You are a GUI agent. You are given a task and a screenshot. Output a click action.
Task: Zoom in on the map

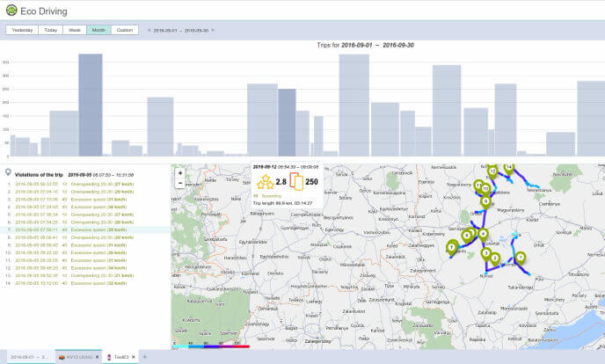point(180,173)
